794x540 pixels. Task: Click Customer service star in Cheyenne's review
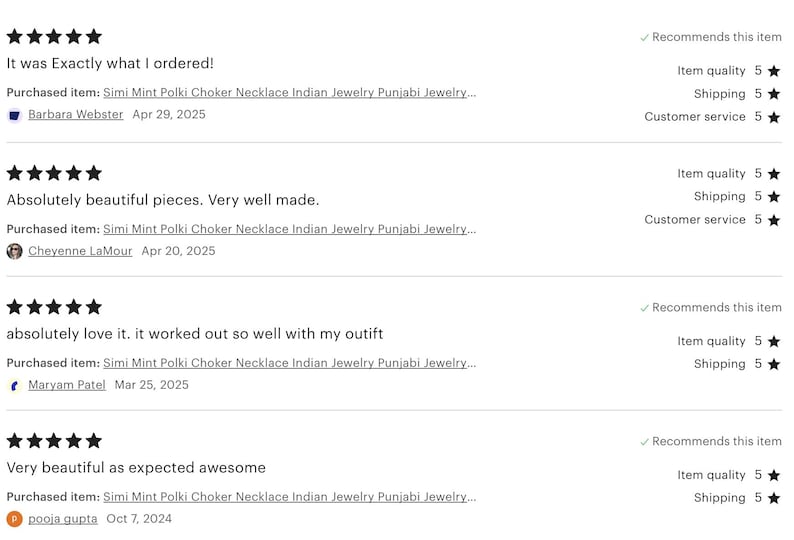point(774,220)
